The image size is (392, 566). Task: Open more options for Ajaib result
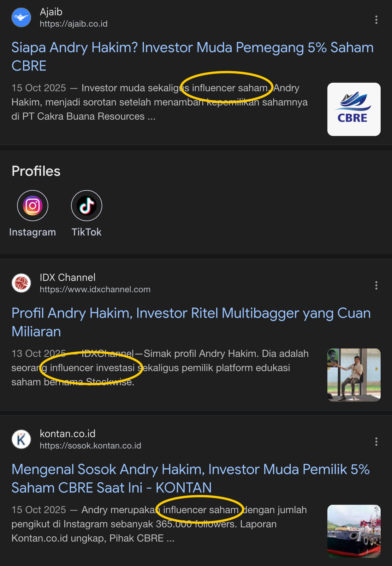point(376,20)
